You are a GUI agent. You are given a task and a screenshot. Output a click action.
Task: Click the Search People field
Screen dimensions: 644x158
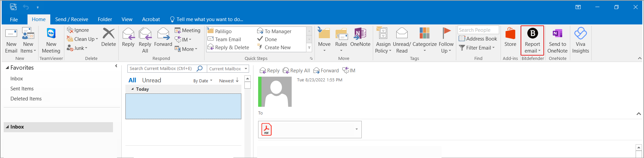click(478, 30)
